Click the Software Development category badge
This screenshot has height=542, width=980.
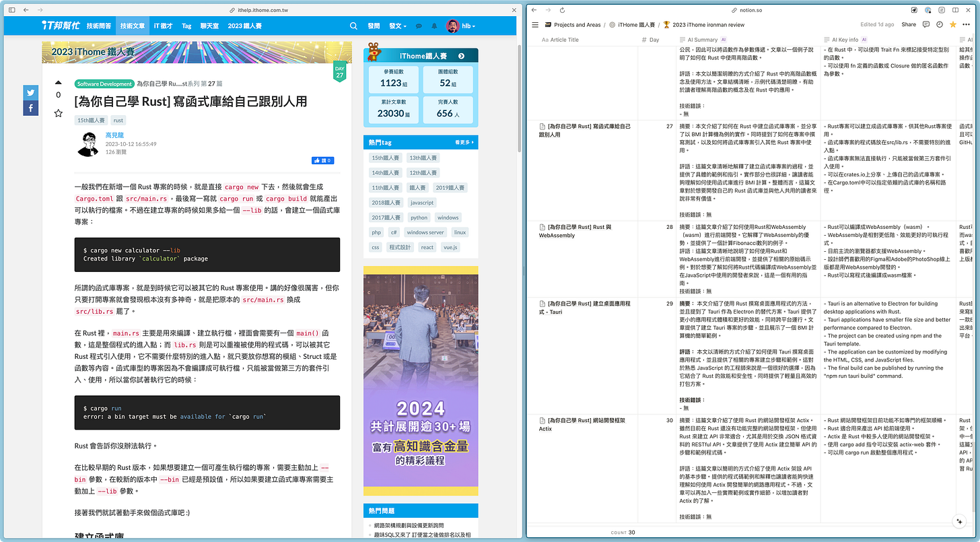point(104,84)
